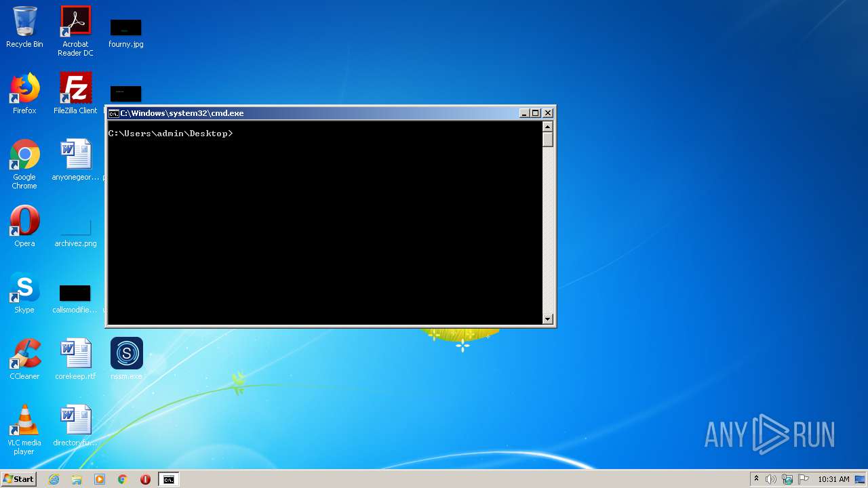The height and width of the screenshot is (488, 868).
Task: Open Google Chrome desktop shortcut
Action: (x=24, y=164)
